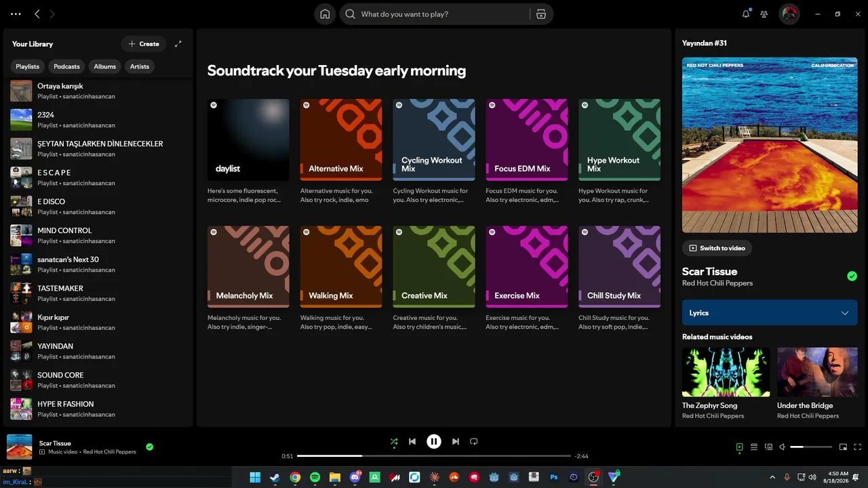
Task: Toggle the Now Playing view
Action: pyautogui.click(x=739, y=447)
